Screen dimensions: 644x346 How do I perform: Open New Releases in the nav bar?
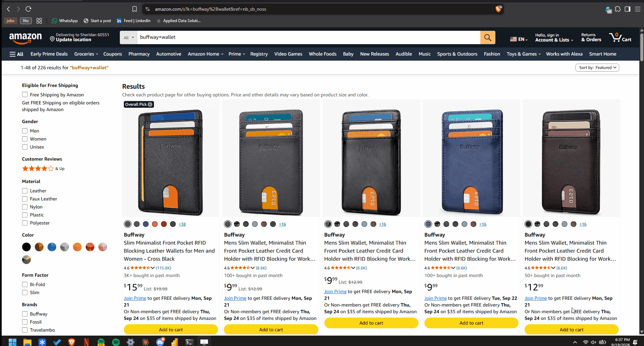375,54
